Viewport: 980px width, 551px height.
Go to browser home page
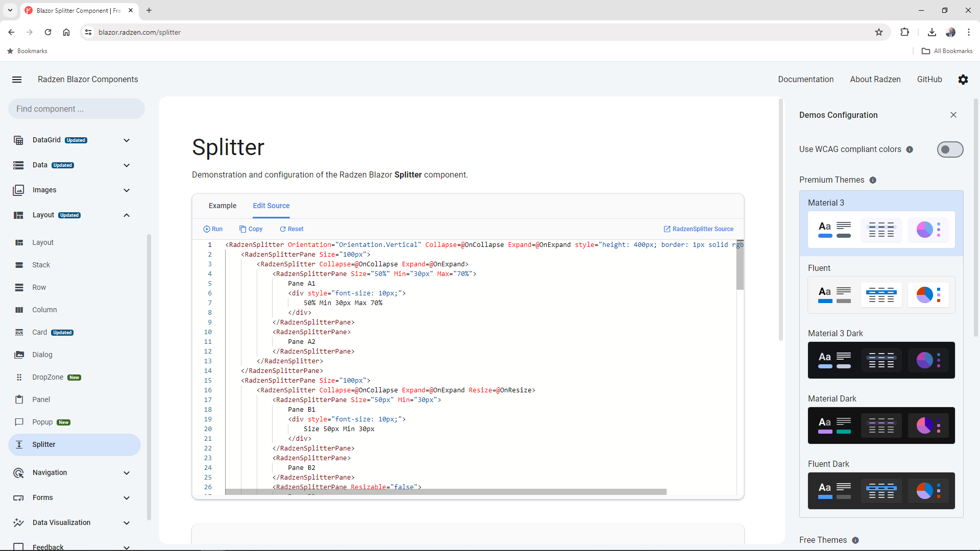66,32
